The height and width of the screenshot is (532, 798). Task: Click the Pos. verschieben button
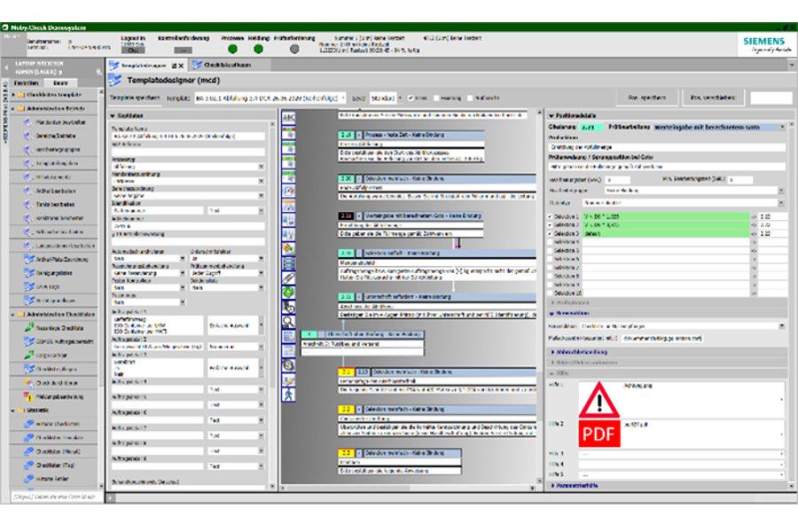point(712,98)
